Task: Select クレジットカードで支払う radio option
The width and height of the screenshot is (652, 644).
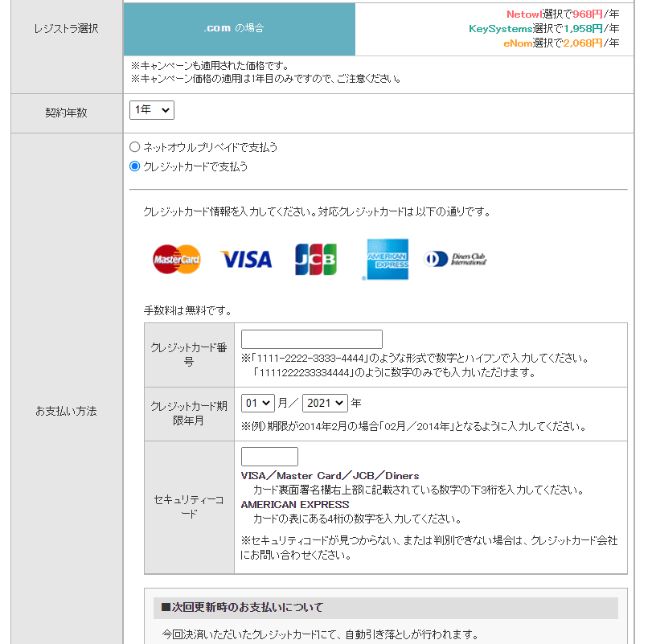Action: [135, 166]
